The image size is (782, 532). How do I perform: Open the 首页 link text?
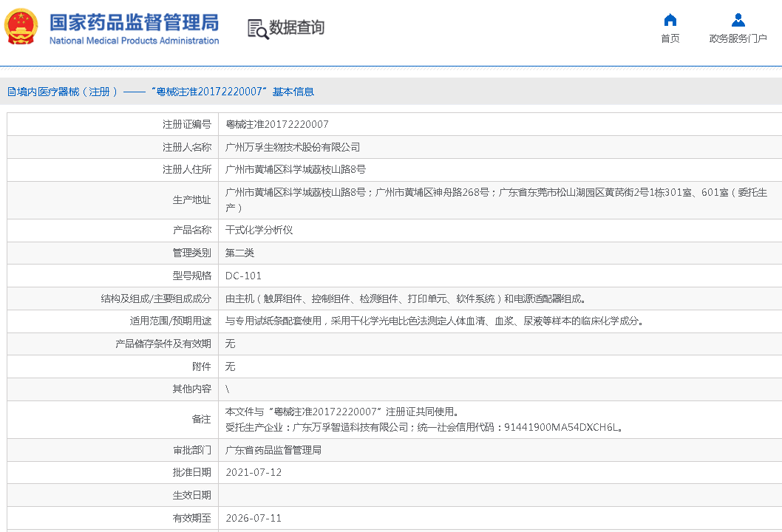[x=670, y=38]
